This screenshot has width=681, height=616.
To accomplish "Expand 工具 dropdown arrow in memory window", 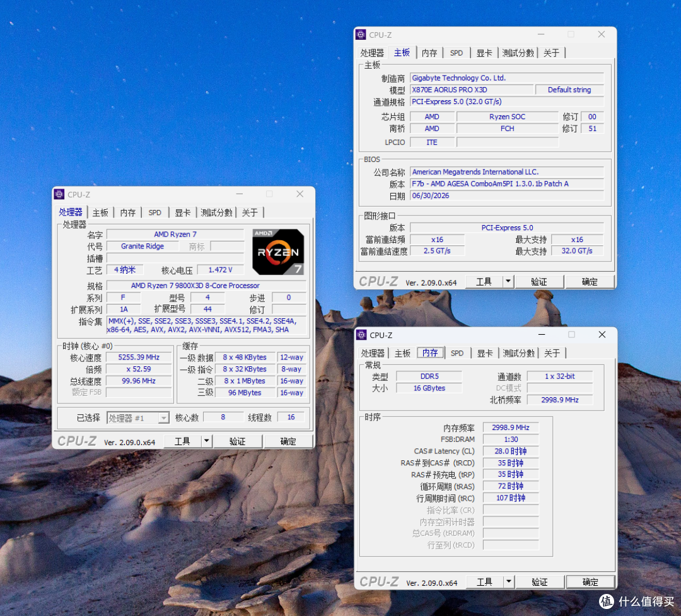I will click(x=509, y=582).
